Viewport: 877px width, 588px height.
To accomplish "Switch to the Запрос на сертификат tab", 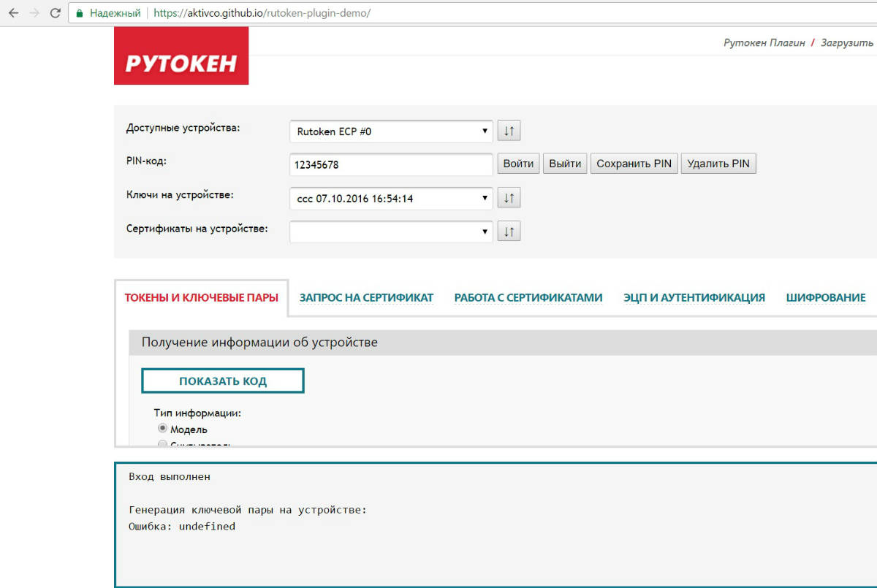I will (x=366, y=298).
